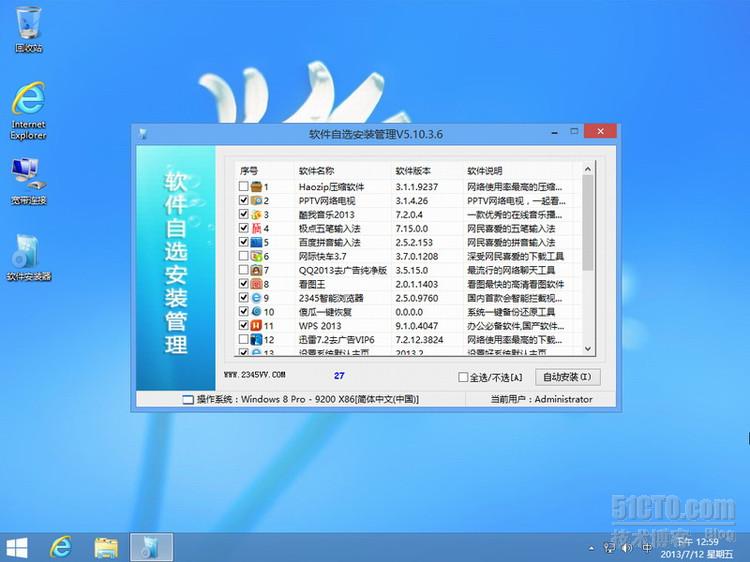The width and height of the screenshot is (750, 562).
Task: Open the Recycle Bin desktop icon
Action: coord(29,29)
